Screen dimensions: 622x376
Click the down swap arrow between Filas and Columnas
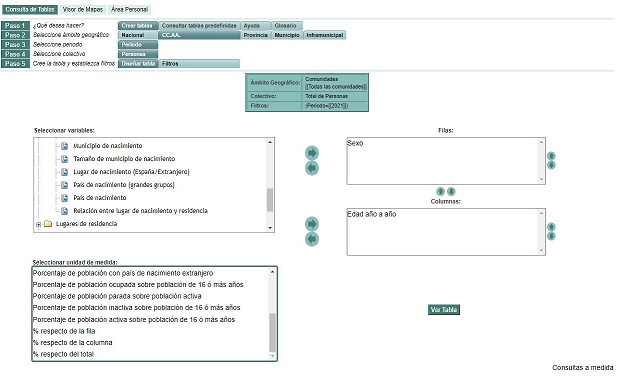click(x=451, y=192)
